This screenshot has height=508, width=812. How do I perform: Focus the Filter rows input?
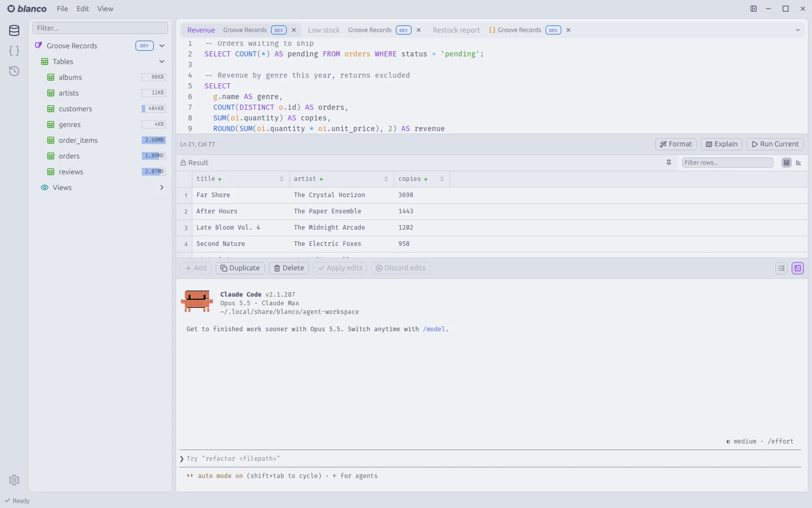pos(727,163)
